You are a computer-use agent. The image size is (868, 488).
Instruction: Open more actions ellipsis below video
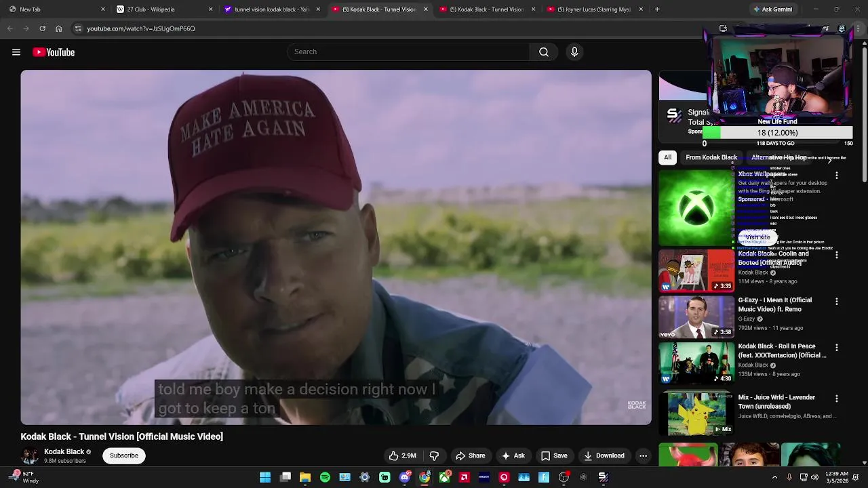coord(643,455)
